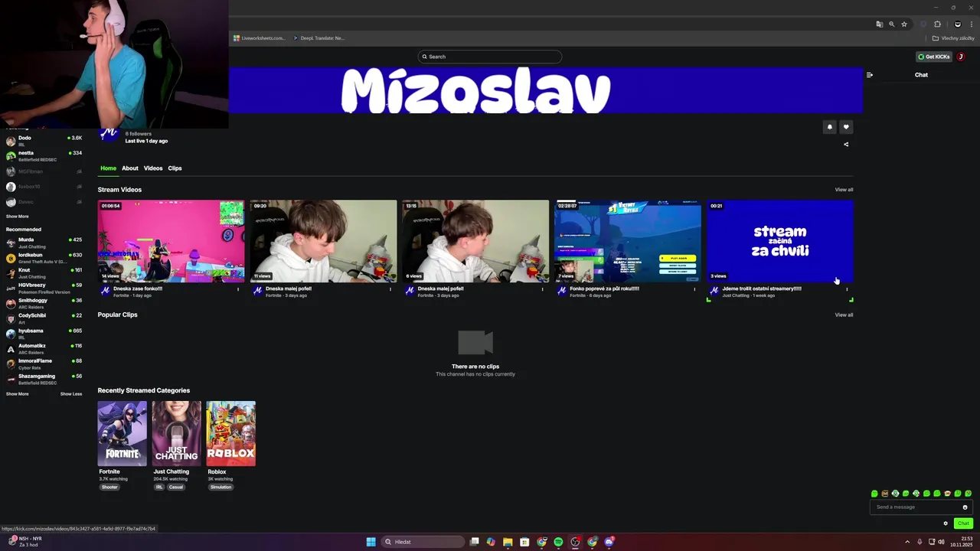Open Liveworksheets bookmark

260,38
